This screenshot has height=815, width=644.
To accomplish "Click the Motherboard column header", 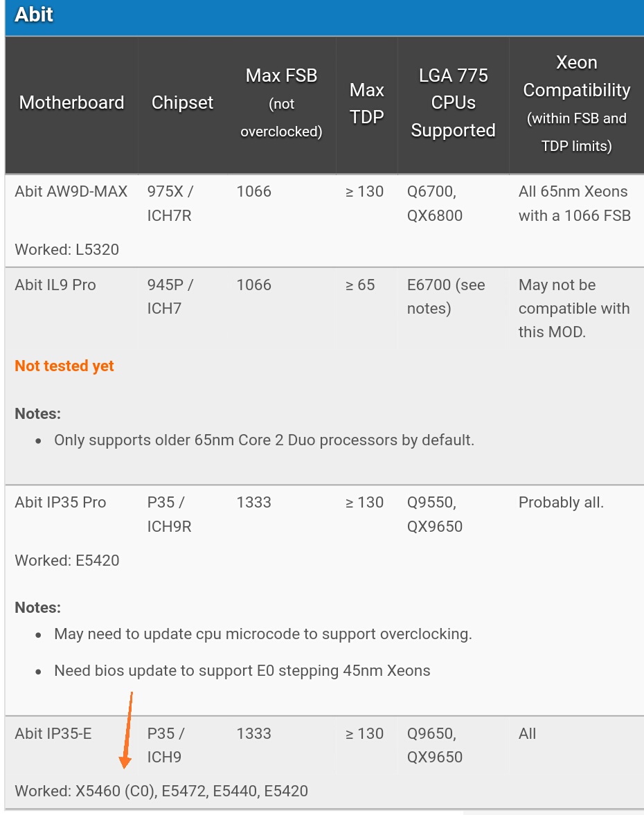I will point(71,103).
